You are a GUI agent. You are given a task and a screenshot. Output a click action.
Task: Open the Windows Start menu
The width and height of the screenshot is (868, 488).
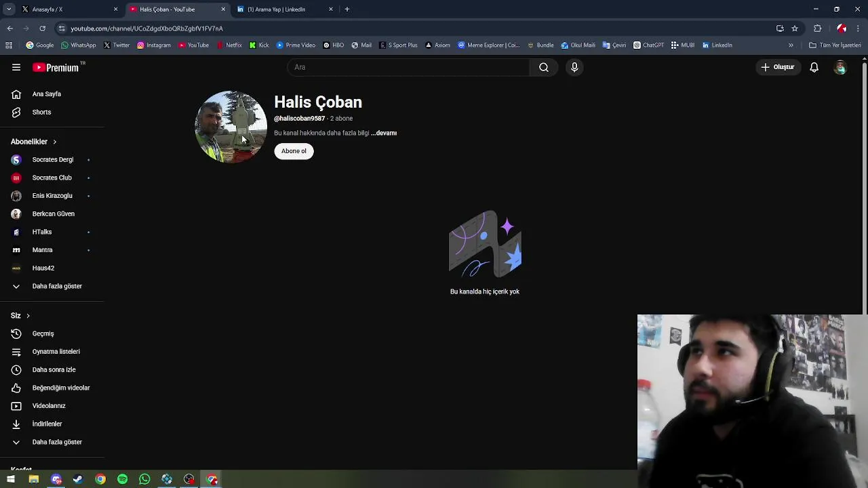pyautogui.click(x=11, y=479)
